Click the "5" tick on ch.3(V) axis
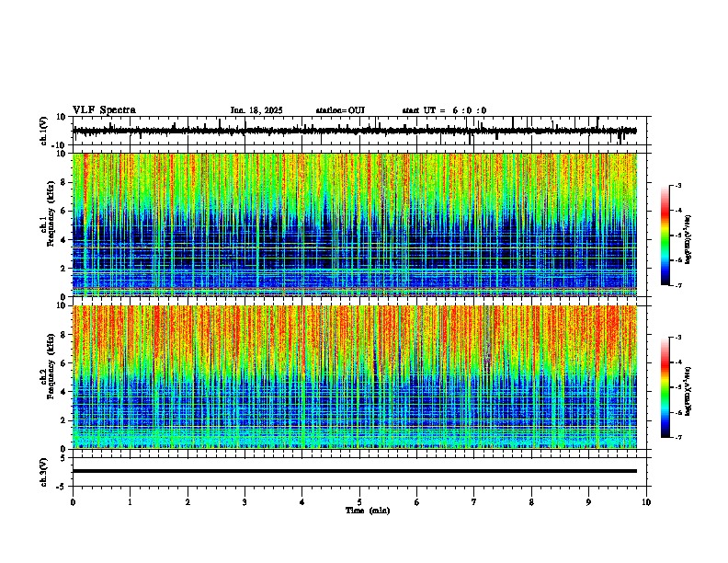This screenshot has height=563, width=728. coord(63,458)
